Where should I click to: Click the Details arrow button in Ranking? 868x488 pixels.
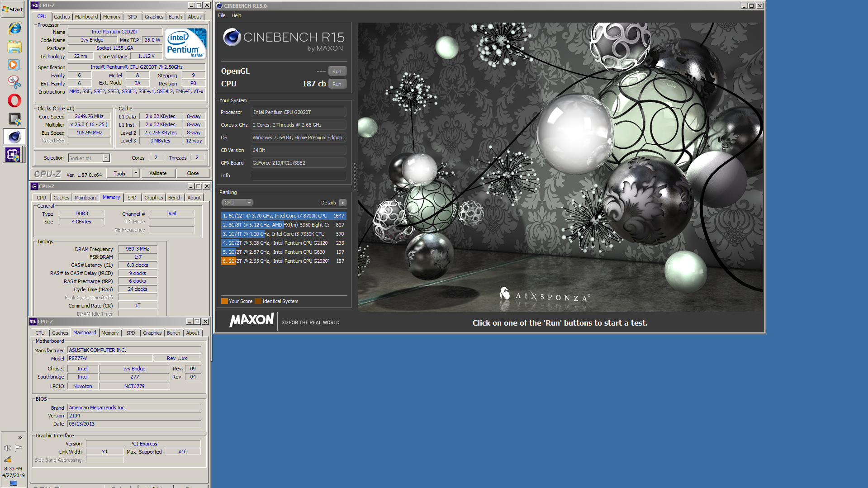[343, 203]
